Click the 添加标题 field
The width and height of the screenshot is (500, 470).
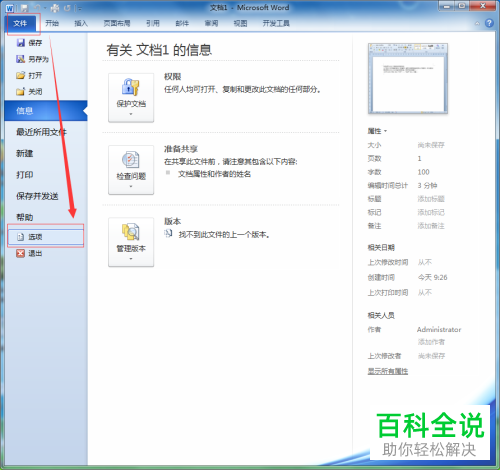pos(431,199)
